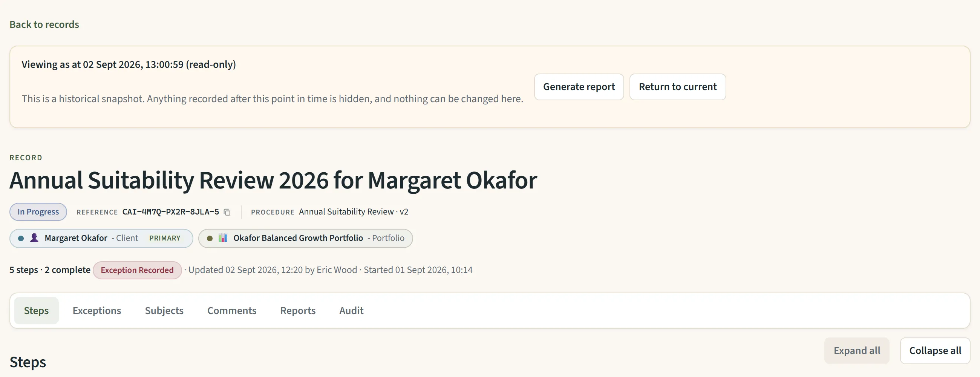The image size is (980, 377).
Task: Click procedure name Annual Suitability Review · v2
Action: 354,212
